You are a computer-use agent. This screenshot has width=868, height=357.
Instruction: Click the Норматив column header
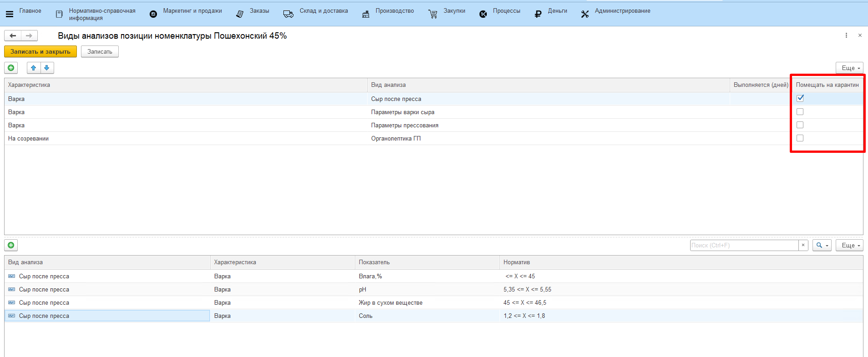point(681,262)
